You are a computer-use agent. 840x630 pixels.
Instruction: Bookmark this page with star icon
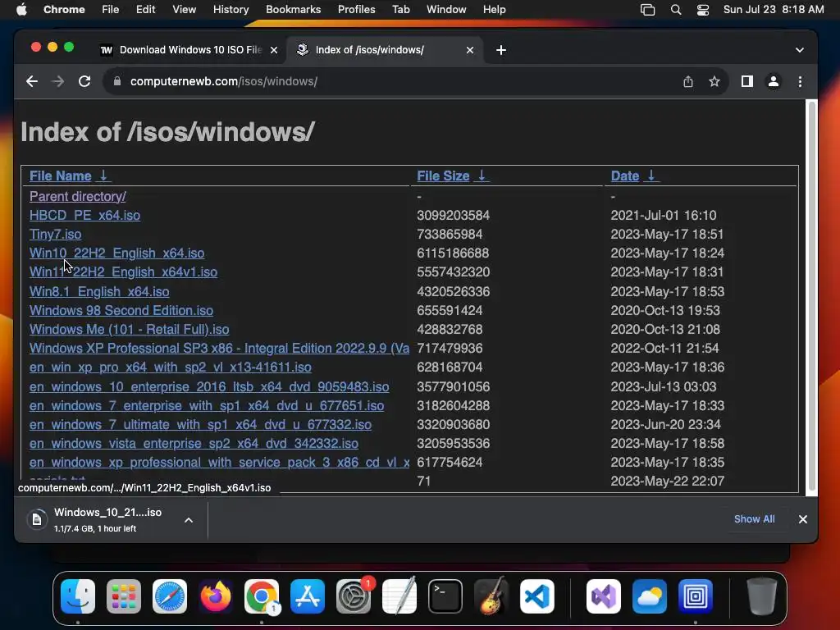coord(714,81)
